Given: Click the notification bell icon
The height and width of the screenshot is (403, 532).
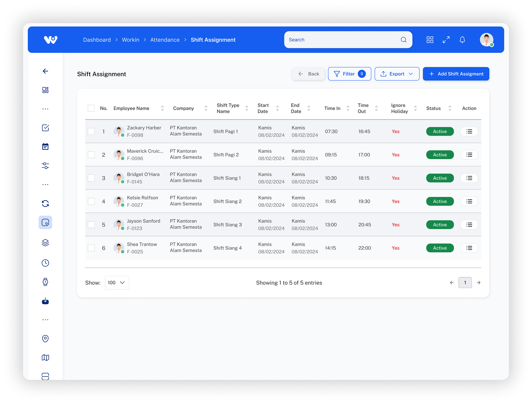Looking at the screenshot, I should 462,40.
